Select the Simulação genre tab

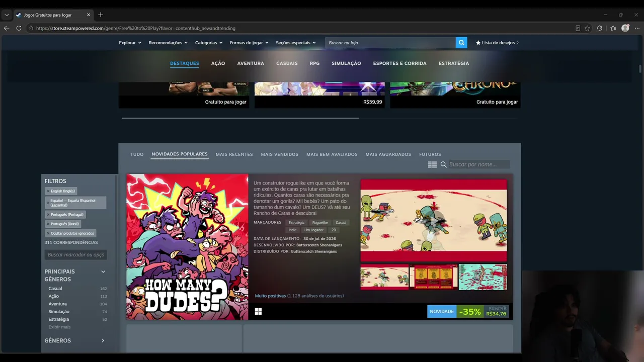[x=346, y=63]
